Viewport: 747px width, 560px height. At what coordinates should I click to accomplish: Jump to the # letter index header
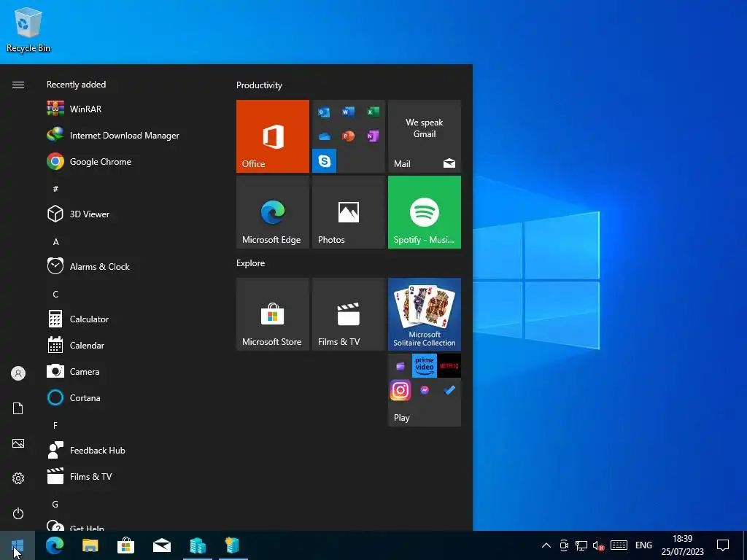tap(55, 189)
